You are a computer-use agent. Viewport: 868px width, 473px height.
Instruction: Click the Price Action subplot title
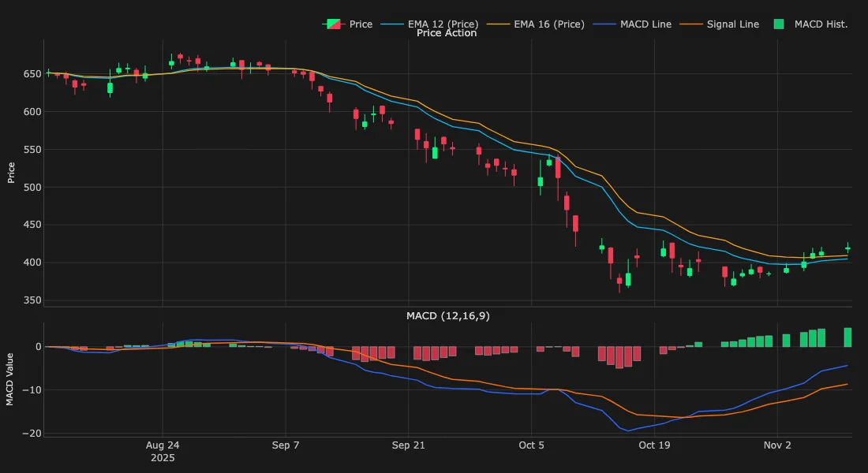[447, 33]
